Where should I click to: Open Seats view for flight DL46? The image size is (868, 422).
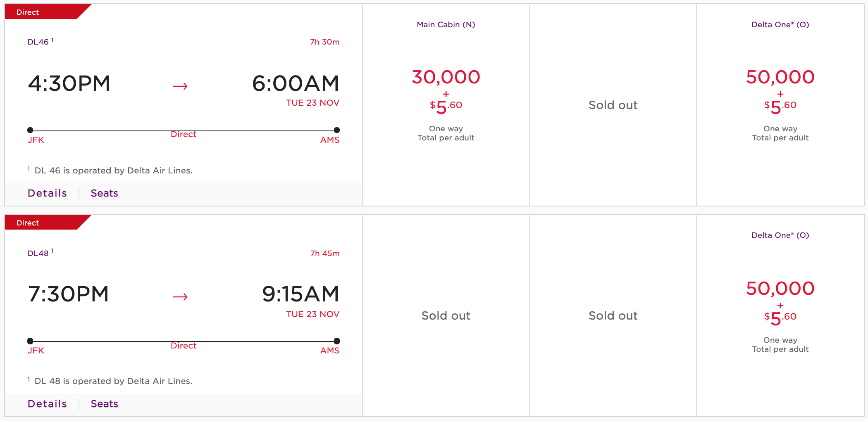click(104, 193)
